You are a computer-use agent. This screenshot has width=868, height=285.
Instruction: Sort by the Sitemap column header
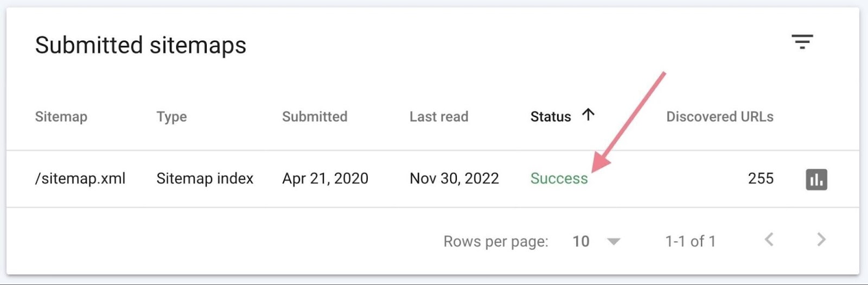pyautogui.click(x=61, y=117)
